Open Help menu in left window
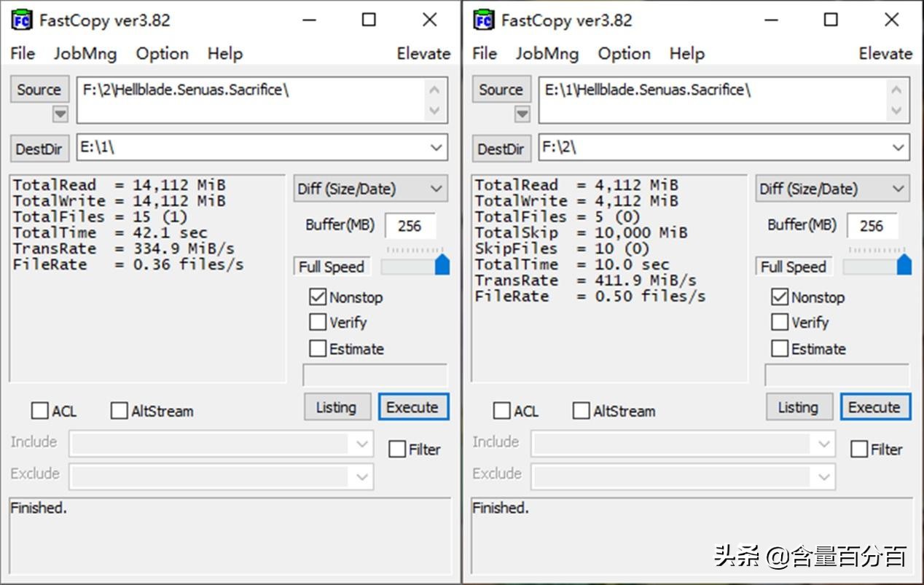This screenshot has width=924, height=585. [224, 53]
